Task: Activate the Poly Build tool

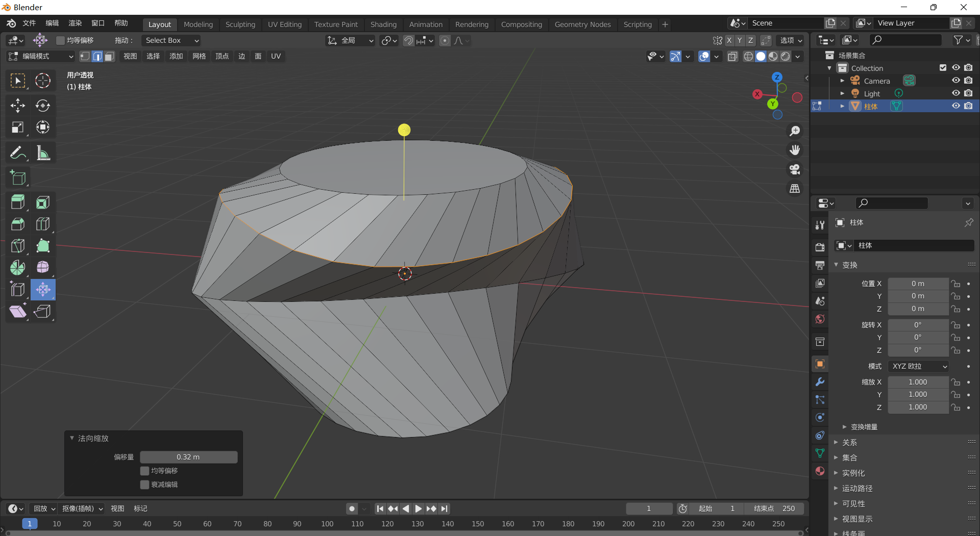Action: [x=43, y=246]
